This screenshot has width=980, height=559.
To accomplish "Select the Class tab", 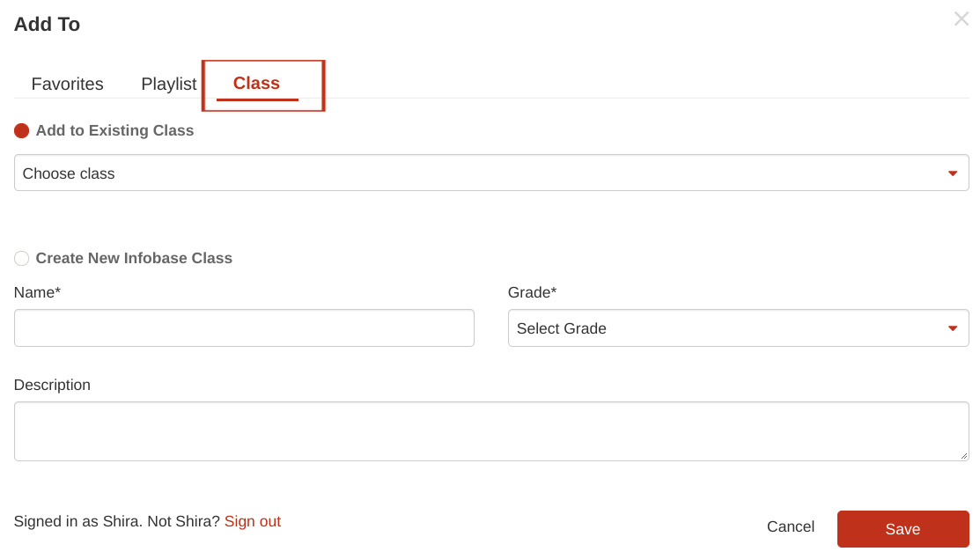I will [x=257, y=84].
